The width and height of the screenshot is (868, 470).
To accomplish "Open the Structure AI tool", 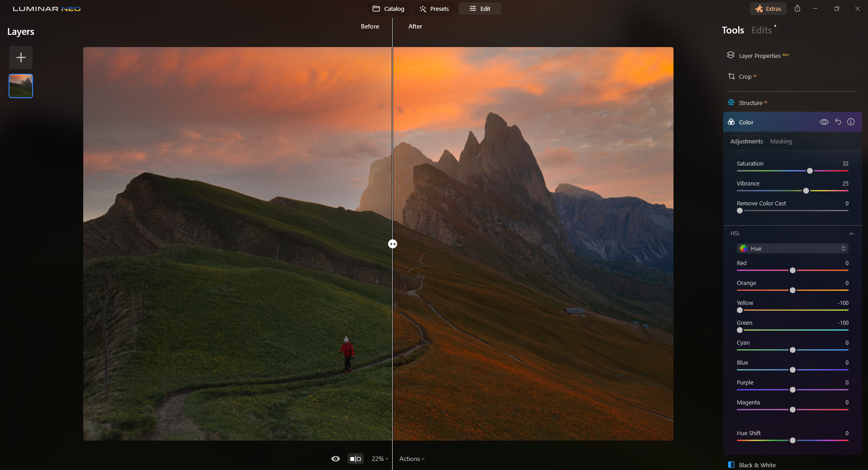I will pyautogui.click(x=750, y=103).
